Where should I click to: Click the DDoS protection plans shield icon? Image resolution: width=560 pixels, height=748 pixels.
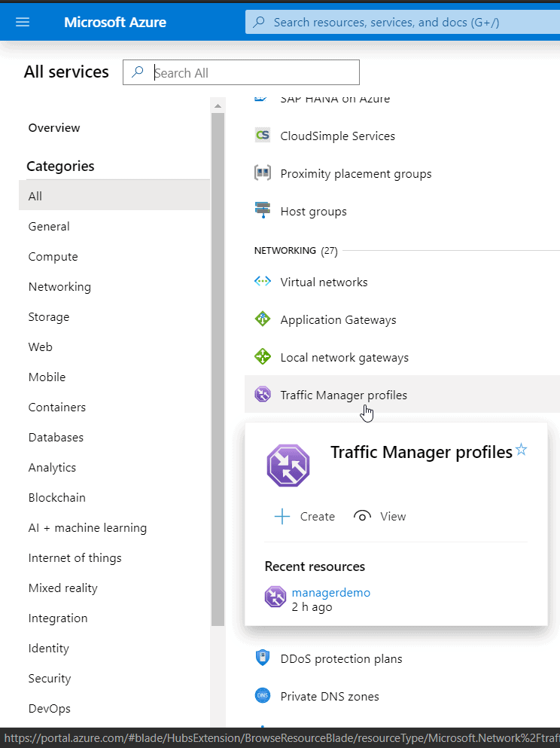pyautogui.click(x=262, y=658)
